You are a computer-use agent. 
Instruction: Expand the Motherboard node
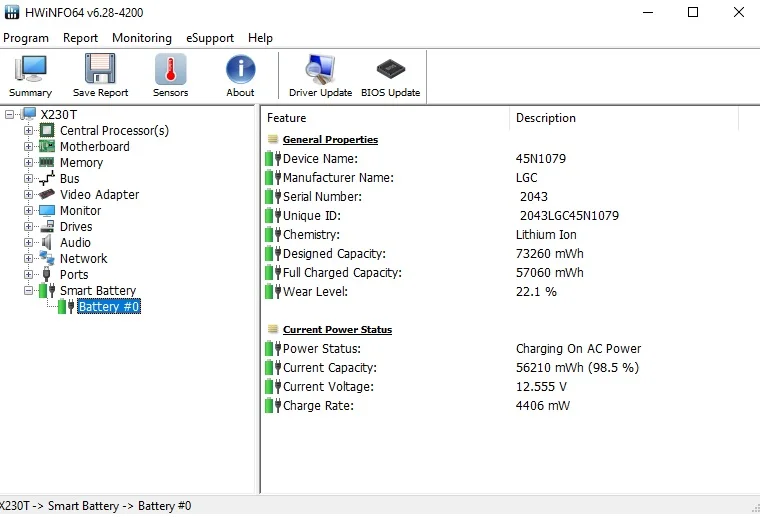[28, 147]
